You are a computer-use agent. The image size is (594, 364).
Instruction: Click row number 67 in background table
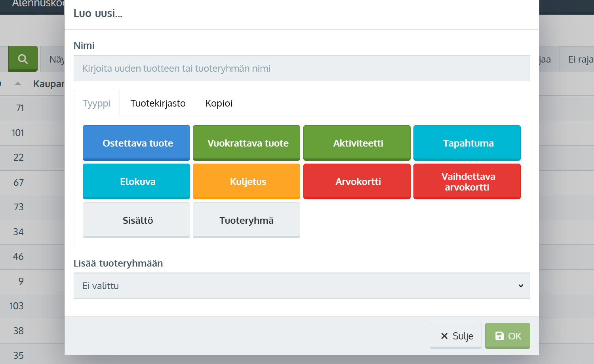click(x=19, y=182)
